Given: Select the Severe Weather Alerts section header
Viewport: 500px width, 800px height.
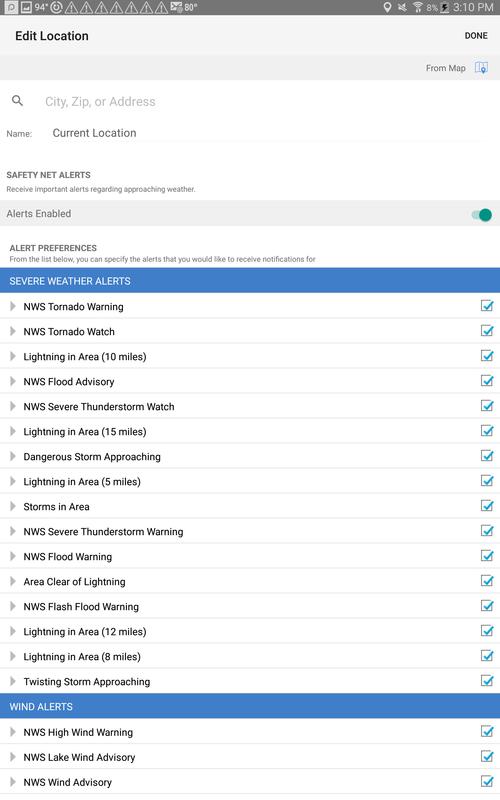Looking at the screenshot, I should coord(250,281).
